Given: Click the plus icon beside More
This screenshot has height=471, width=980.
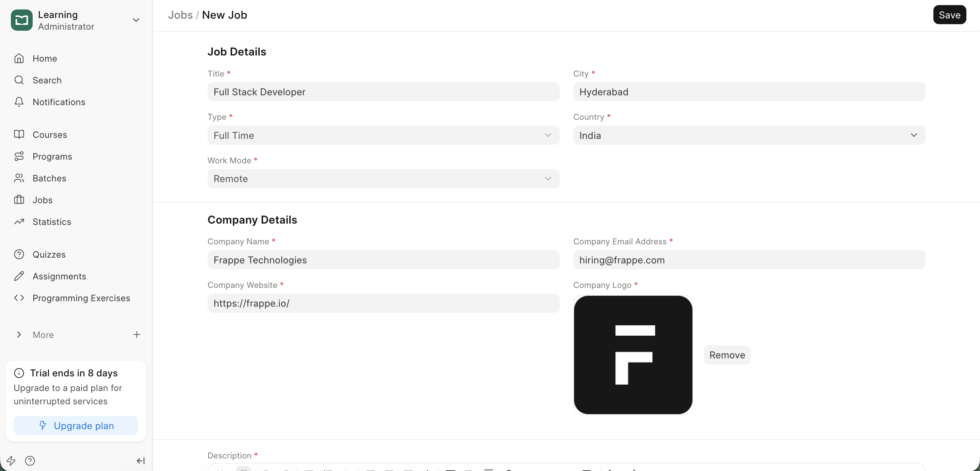Looking at the screenshot, I should click(136, 335).
